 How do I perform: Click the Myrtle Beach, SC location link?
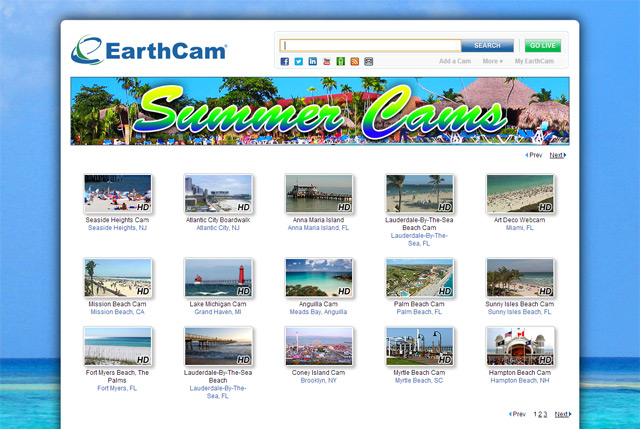coord(419,380)
